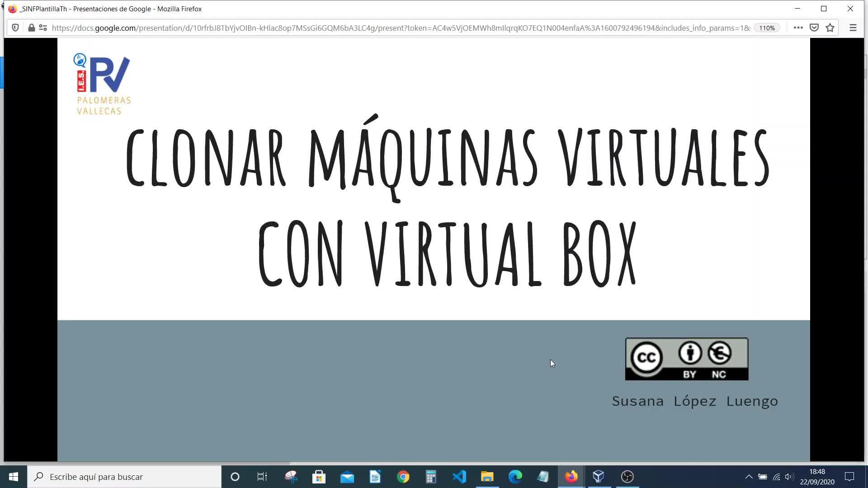Viewport: 868px width, 488px height.
Task: Open the Firefox hamburger menu
Action: coord(853,28)
